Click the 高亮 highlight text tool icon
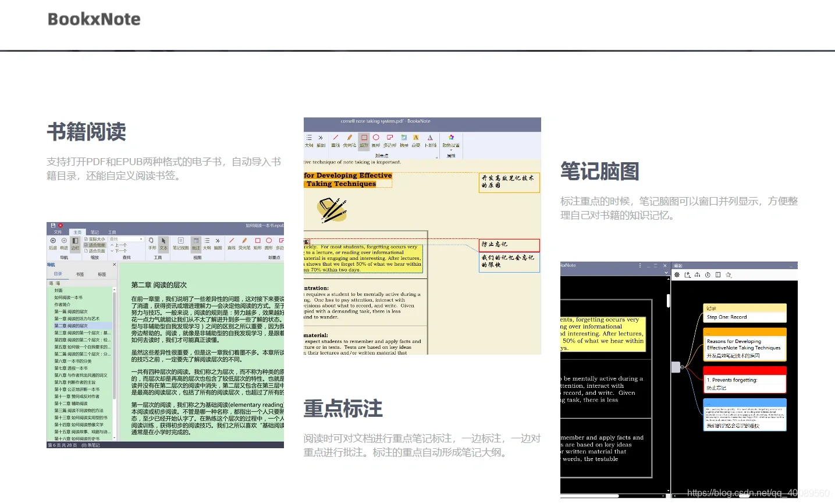835x504 pixels. click(416, 141)
